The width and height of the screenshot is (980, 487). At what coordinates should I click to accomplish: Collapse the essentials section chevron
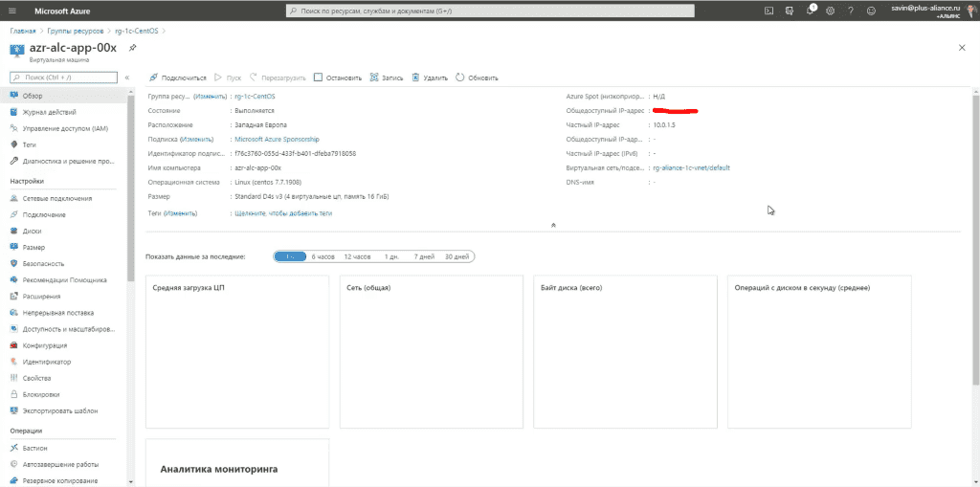point(553,225)
